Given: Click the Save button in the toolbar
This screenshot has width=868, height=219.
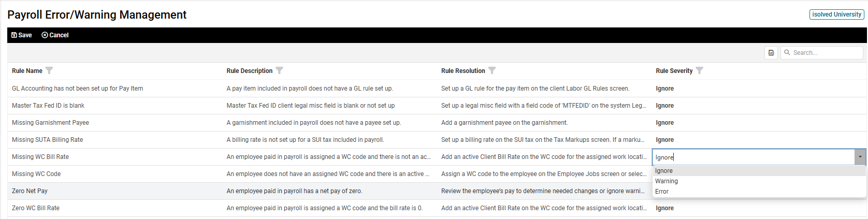Looking at the screenshot, I should (x=22, y=35).
